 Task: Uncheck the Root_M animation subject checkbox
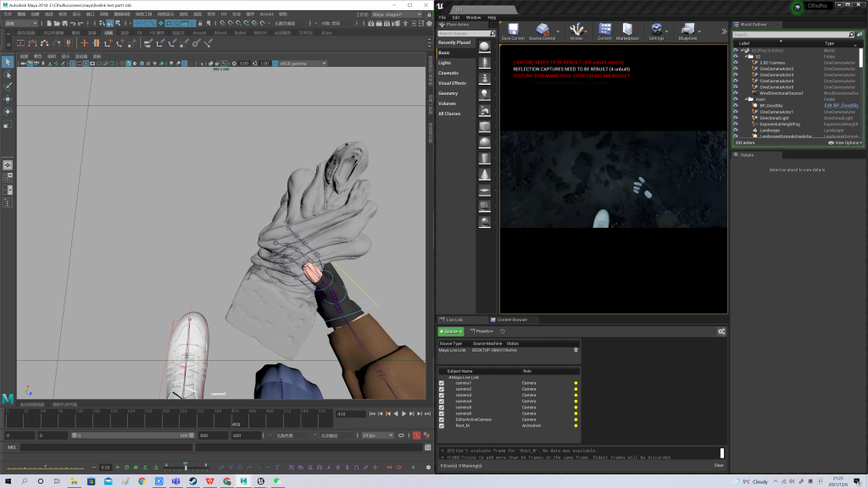[x=441, y=425]
